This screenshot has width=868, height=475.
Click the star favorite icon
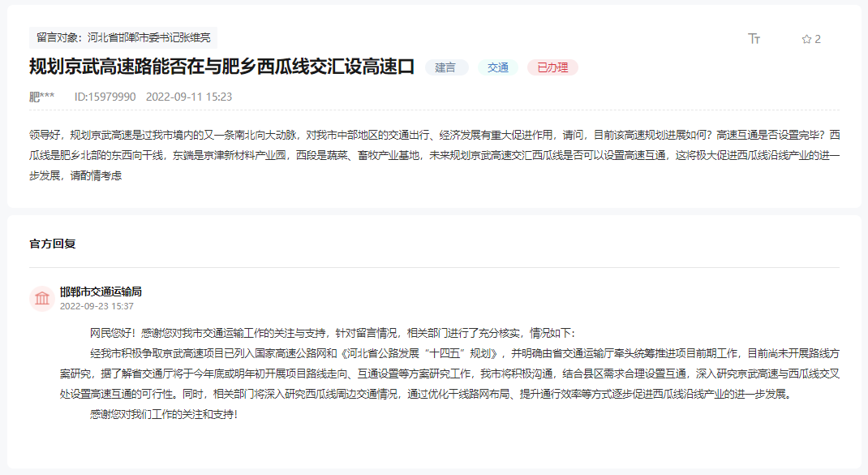(x=806, y=39)
